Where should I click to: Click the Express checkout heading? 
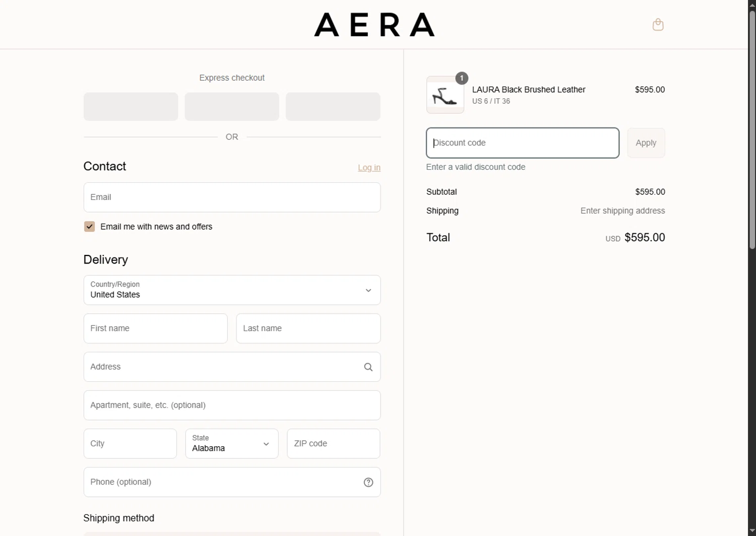(232, 78)
